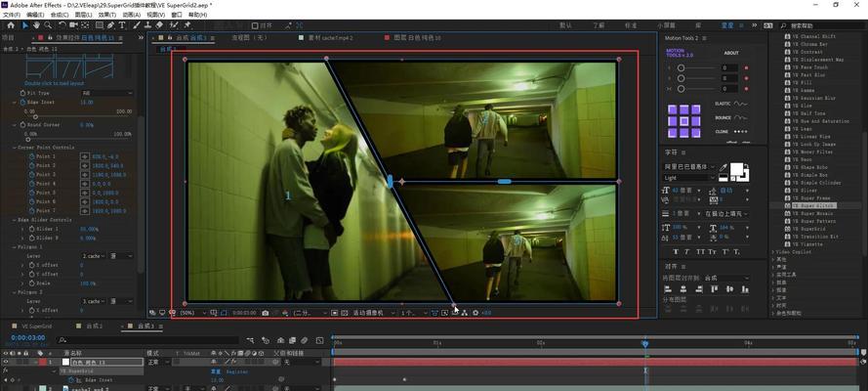
Task: Pick font color with eyedropper
Action: coord(723,167)
